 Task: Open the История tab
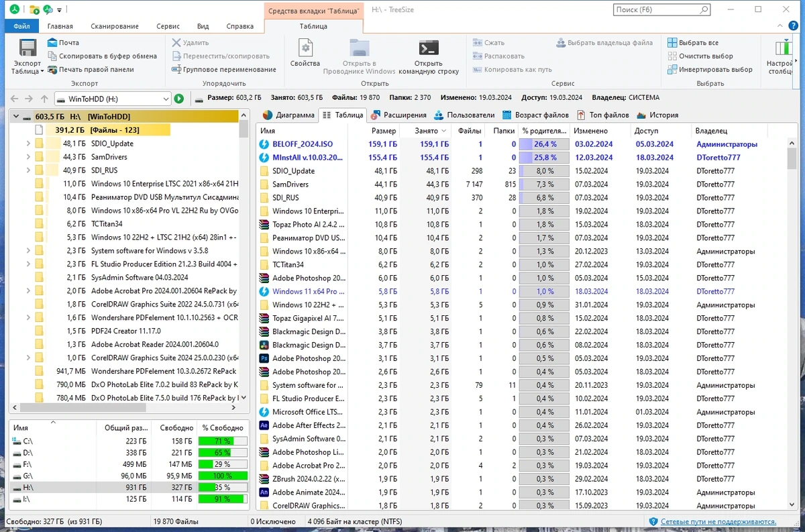[x=657, y=115]
